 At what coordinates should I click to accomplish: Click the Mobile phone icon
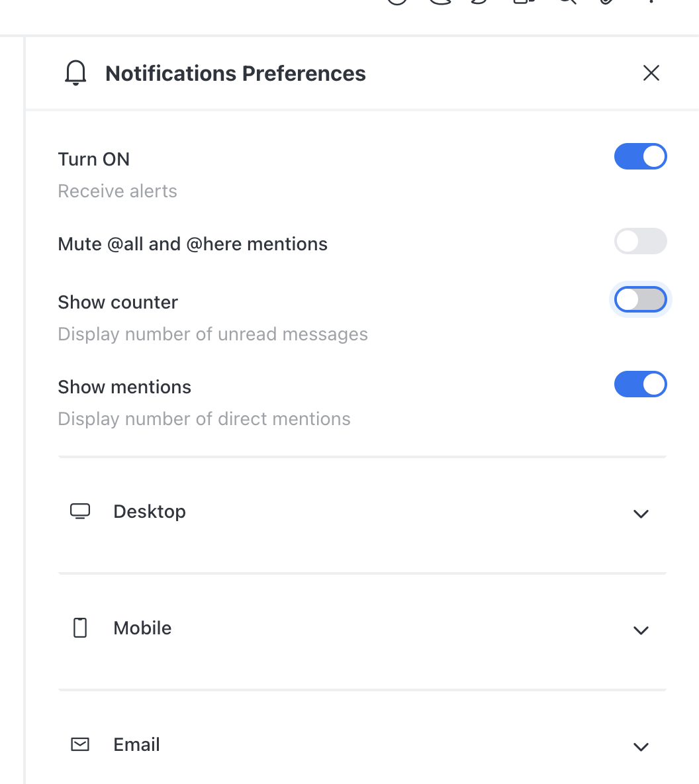click(80, 628)
